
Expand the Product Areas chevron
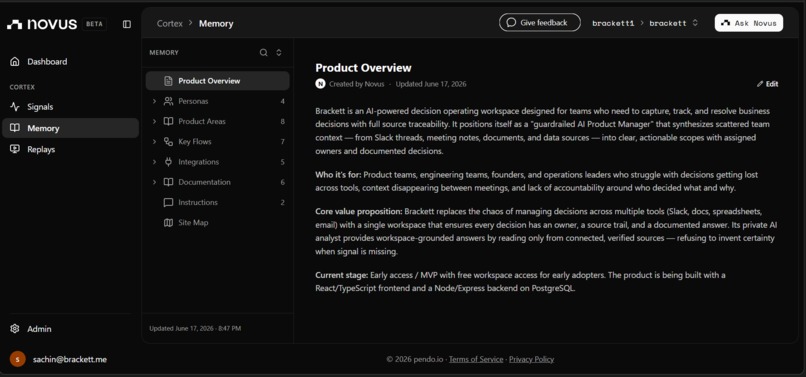(x=154, y=121)
